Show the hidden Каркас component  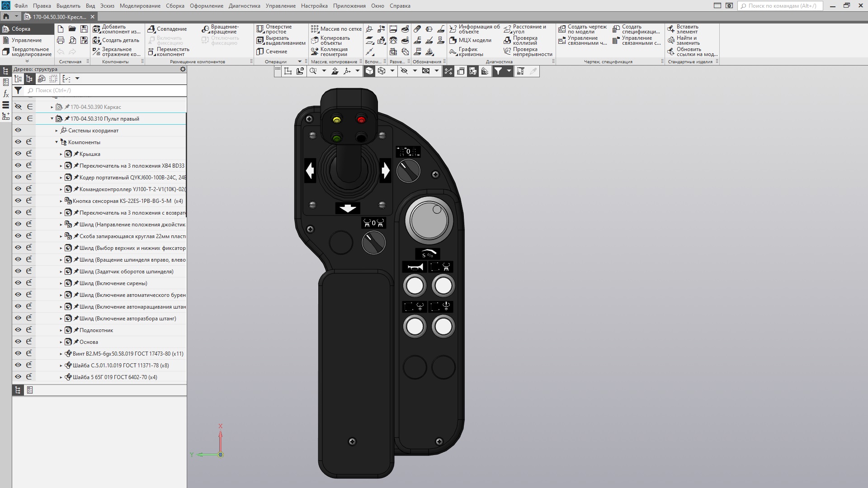pyautogui.click(x=18, y=107)
